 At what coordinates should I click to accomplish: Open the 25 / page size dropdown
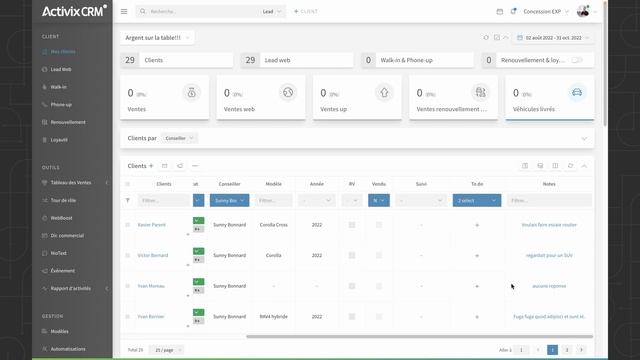pyautogui.click(x=167, y=350)
